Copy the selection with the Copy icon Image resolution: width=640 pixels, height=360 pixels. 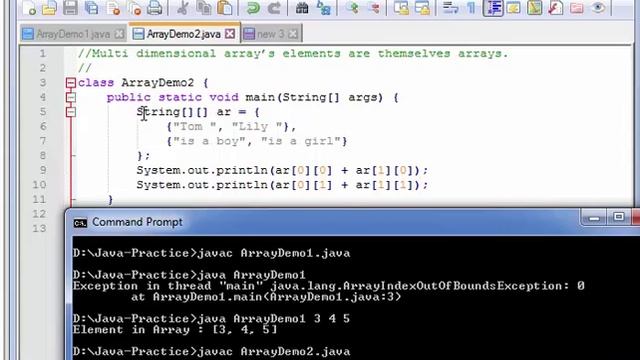(x=203, y=7)
